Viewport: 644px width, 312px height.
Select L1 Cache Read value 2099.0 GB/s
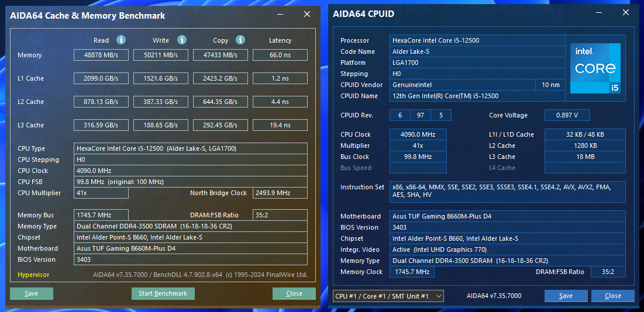101,78
